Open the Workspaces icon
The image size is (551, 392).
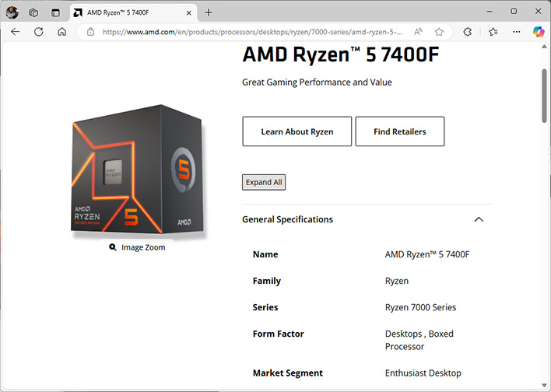pyautogui.click(x=33, y=12)
